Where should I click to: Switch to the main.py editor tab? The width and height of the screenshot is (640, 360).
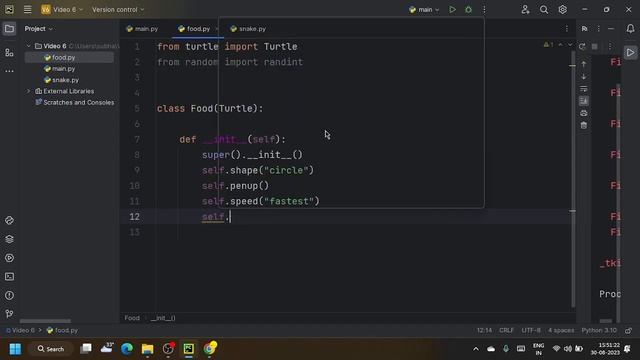pyautogui.click(x=142, y=29)
